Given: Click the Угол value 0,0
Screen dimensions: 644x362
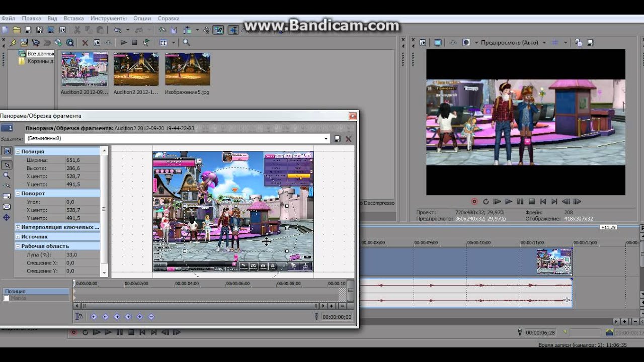Looking at the screenshot, I should (70, 202).
